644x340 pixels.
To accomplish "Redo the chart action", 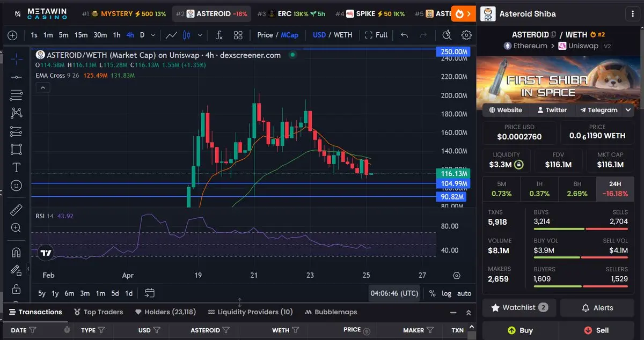I will (423, 35).
